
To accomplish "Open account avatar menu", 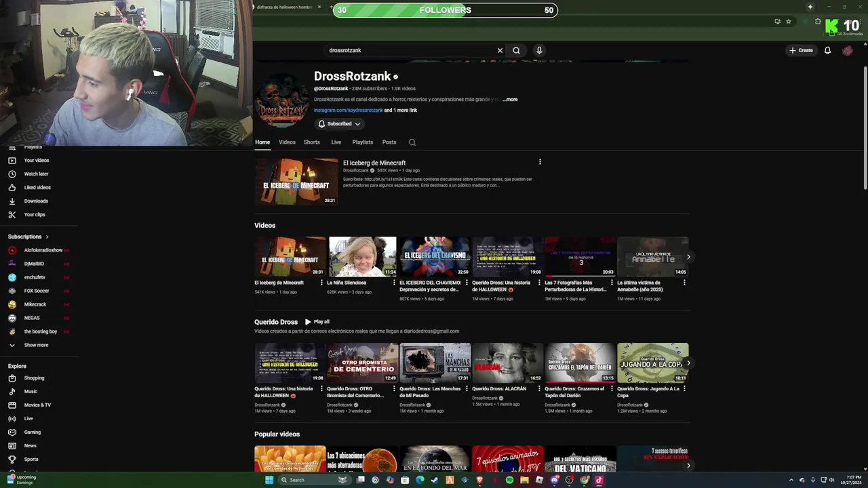I will pos(847,50).
